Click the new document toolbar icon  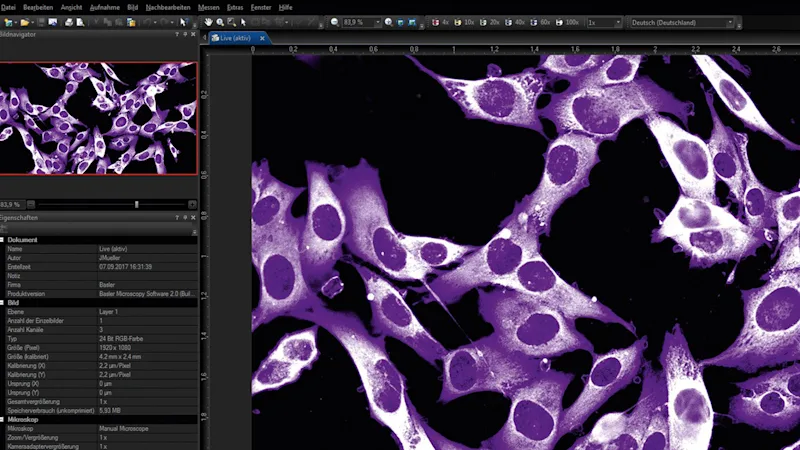[x=8, y=22]
